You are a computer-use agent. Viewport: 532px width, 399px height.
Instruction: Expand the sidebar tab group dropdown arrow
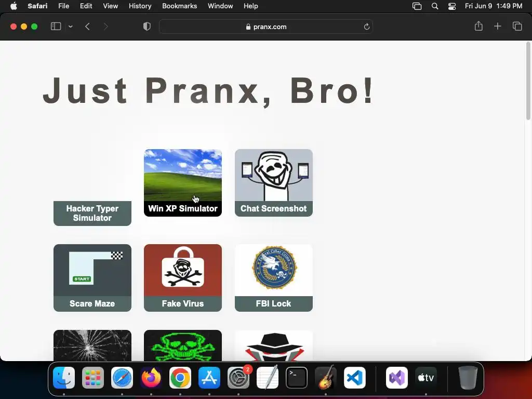point(70,26)
